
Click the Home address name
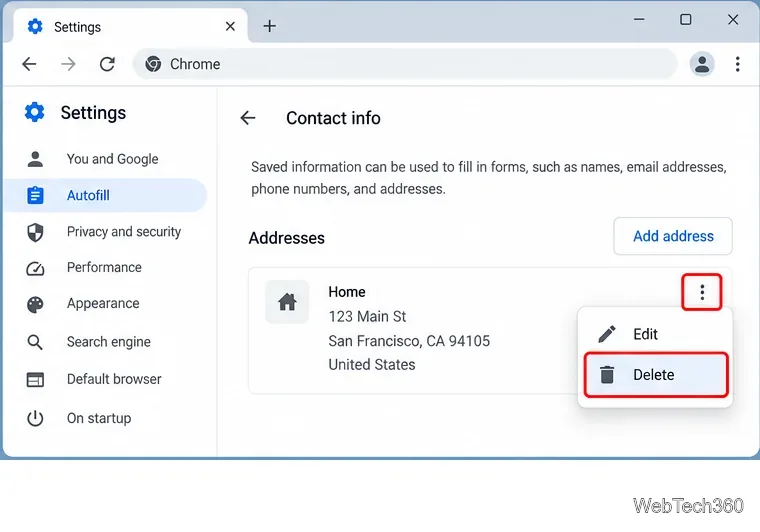[347, 292]
